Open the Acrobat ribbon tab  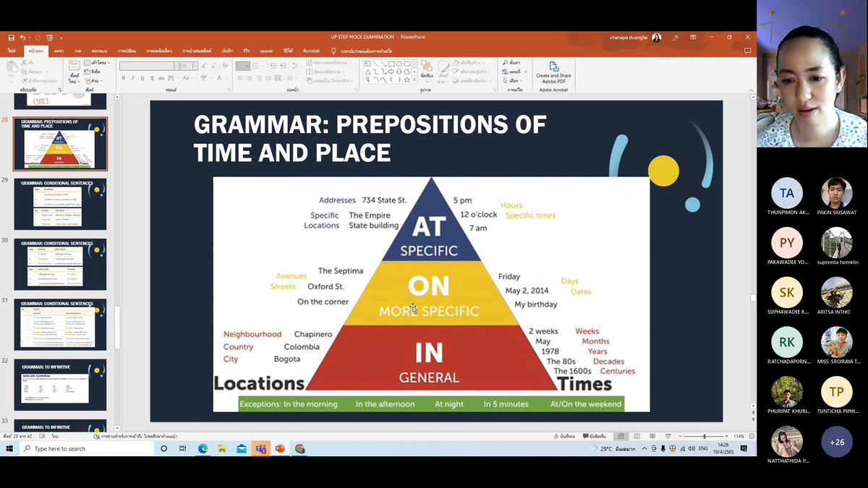(311, 51)
